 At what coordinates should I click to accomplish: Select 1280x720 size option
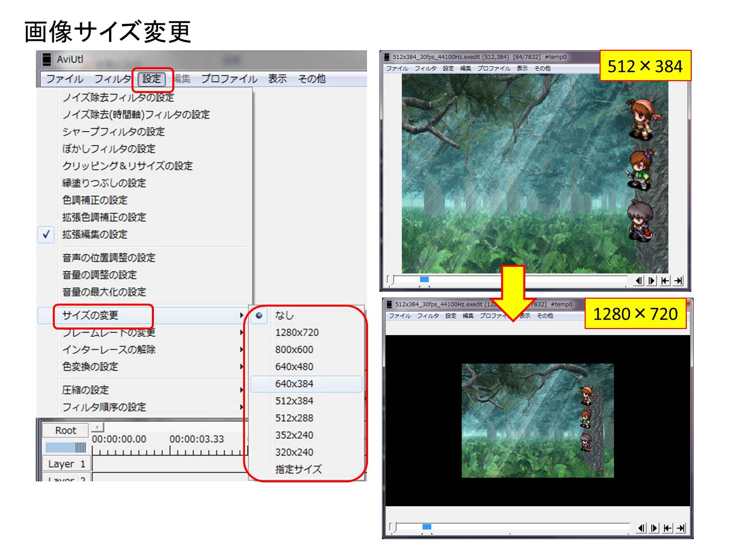pos(297,333)
